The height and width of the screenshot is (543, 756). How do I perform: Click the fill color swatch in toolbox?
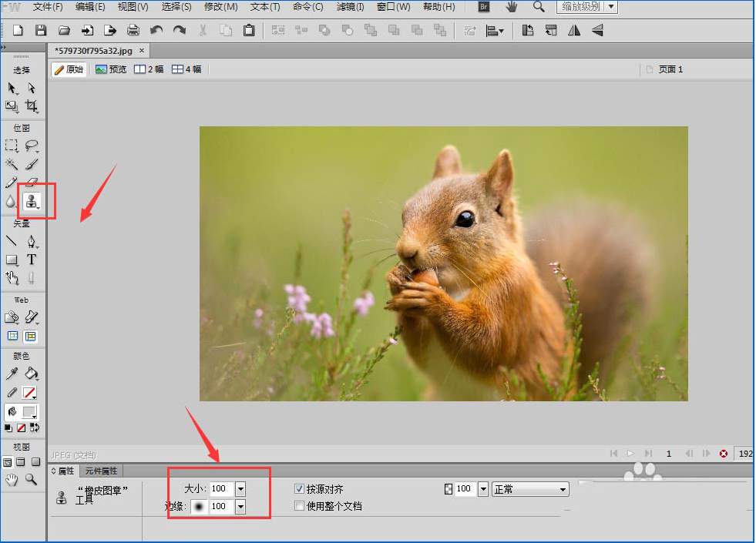click(x=29, y=412)
